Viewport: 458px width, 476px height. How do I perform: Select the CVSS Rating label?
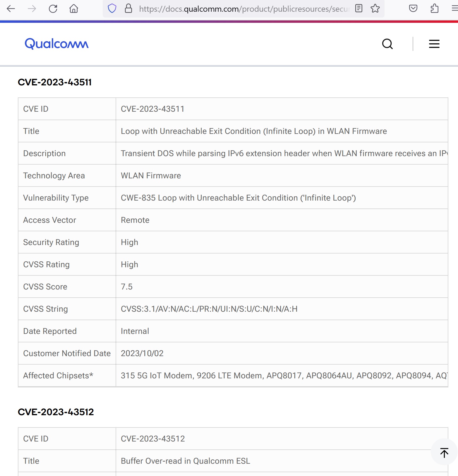46,264
